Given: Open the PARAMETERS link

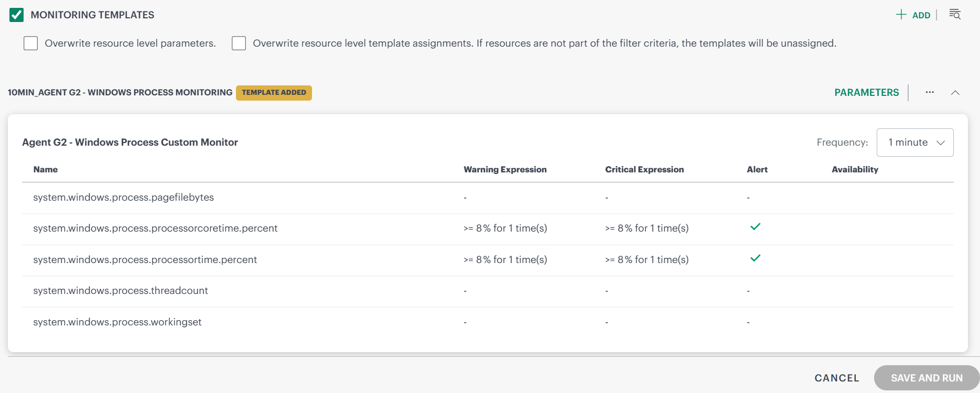Looking at the screenshot, I should (x=866, y=93).
